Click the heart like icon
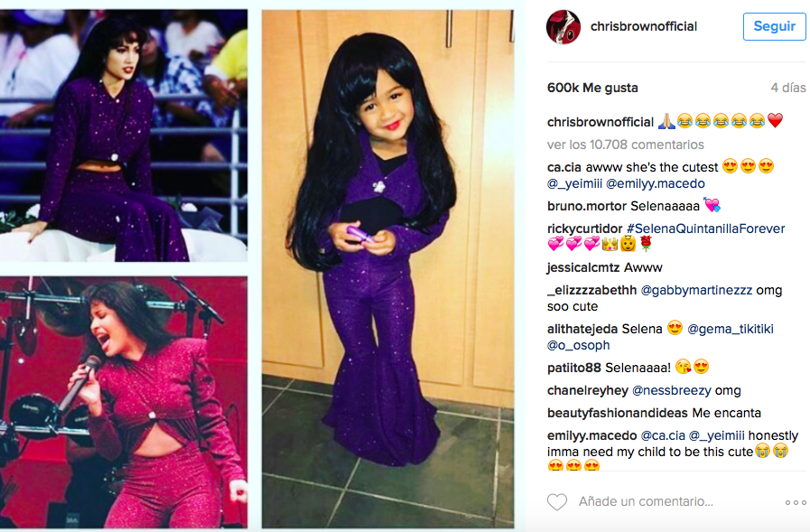The image size is (810, 532). [x=557, y=502]
